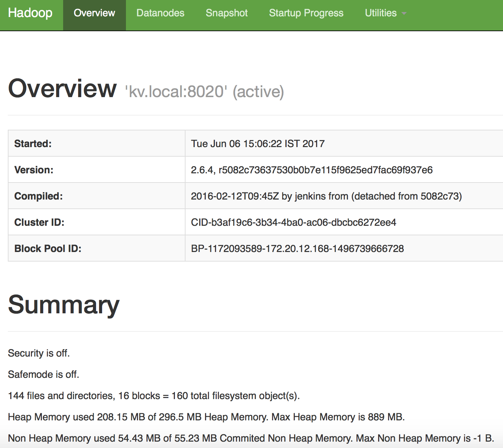
Task: Select the Overview page heading
Action: tap(62, 88)
